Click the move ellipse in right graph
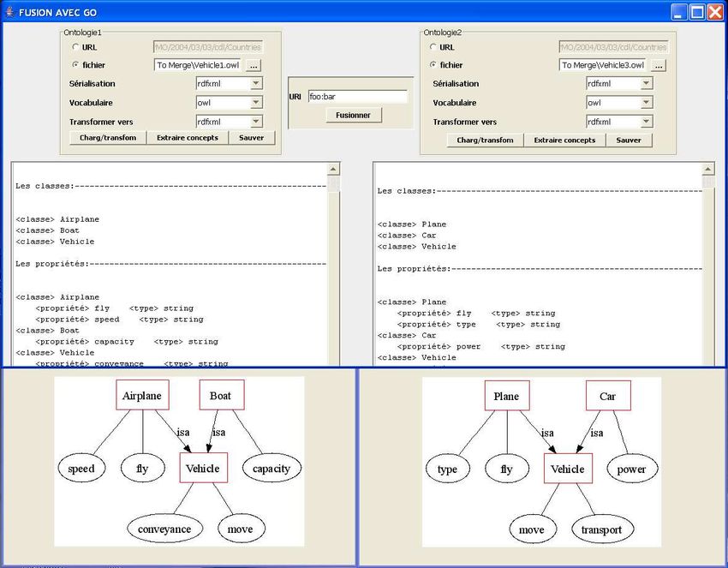 [x=532, y=530]
